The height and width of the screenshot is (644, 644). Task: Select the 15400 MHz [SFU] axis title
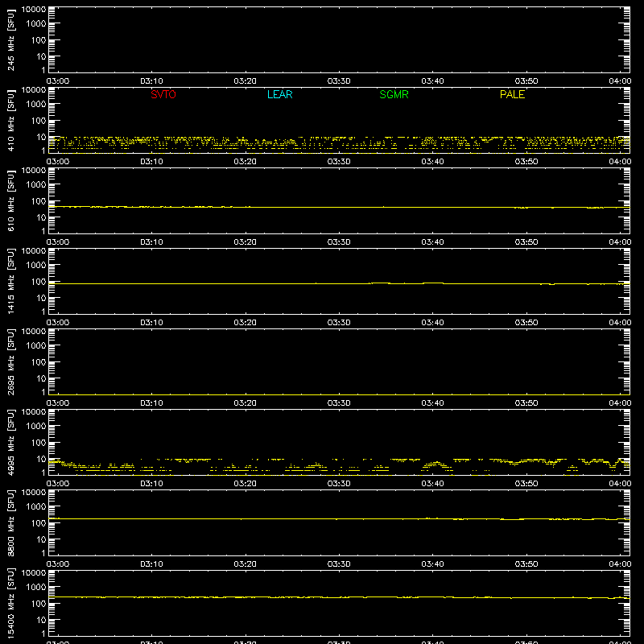pos(10,603)
